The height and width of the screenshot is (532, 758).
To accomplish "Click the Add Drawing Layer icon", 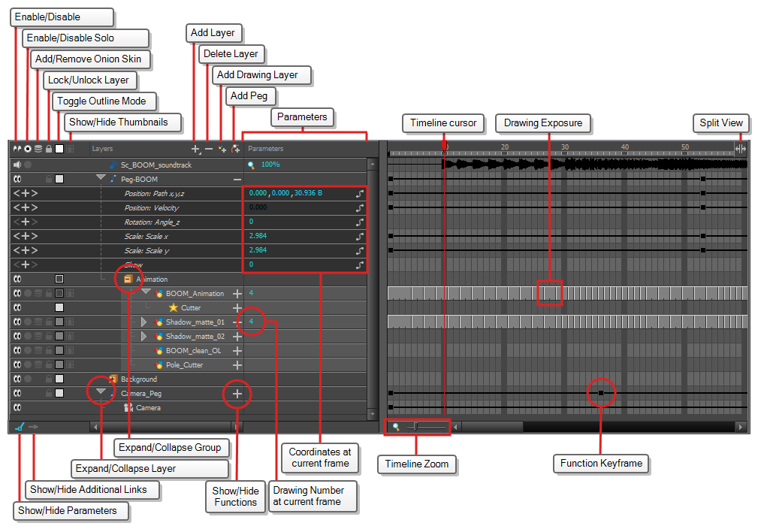I will click(x=223, y=148).
